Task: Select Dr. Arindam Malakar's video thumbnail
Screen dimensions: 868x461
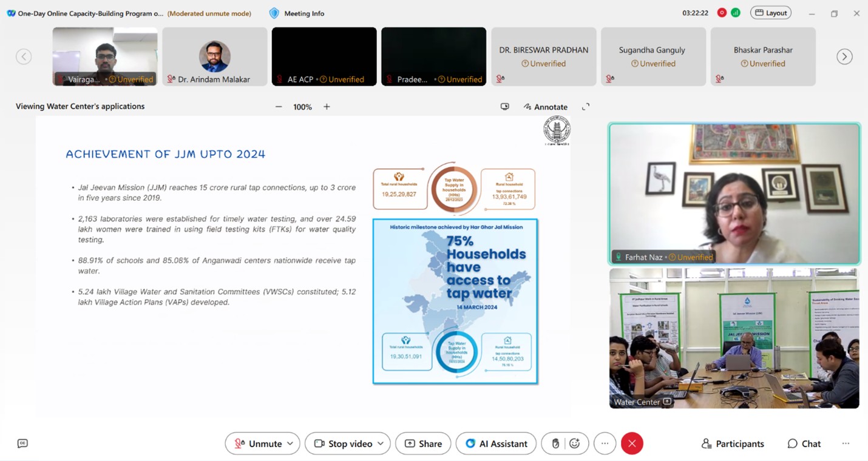Action: 214,56
